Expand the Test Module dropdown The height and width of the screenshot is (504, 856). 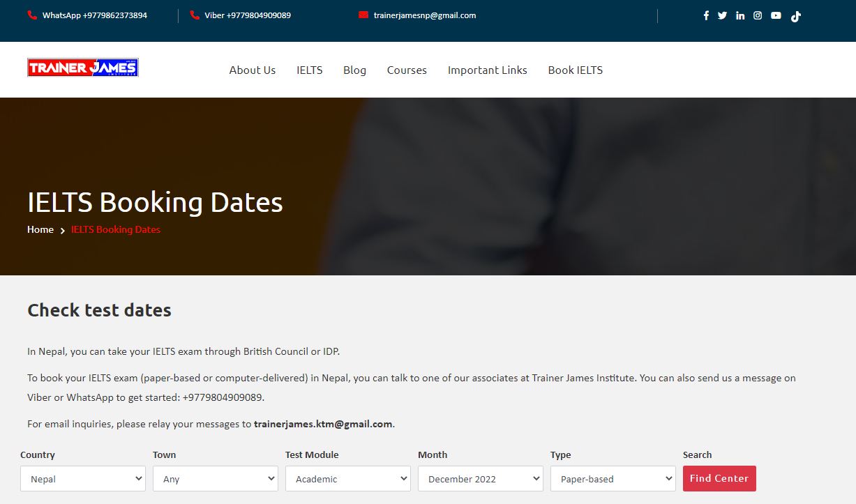point(347,479)
